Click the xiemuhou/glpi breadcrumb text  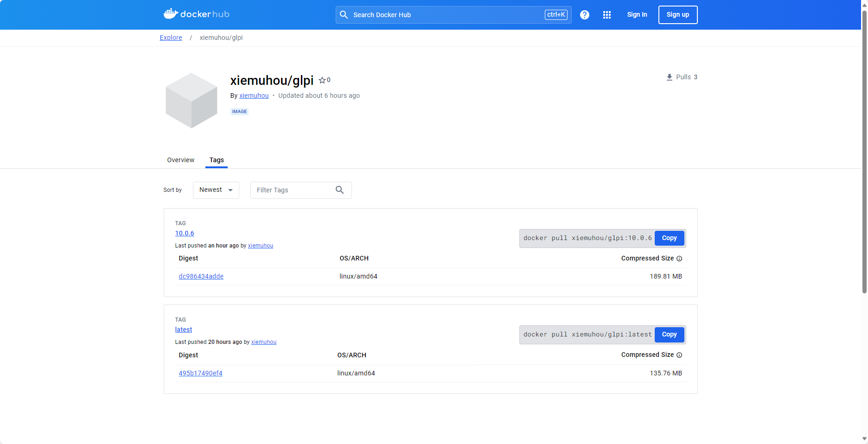pos(221,38)
